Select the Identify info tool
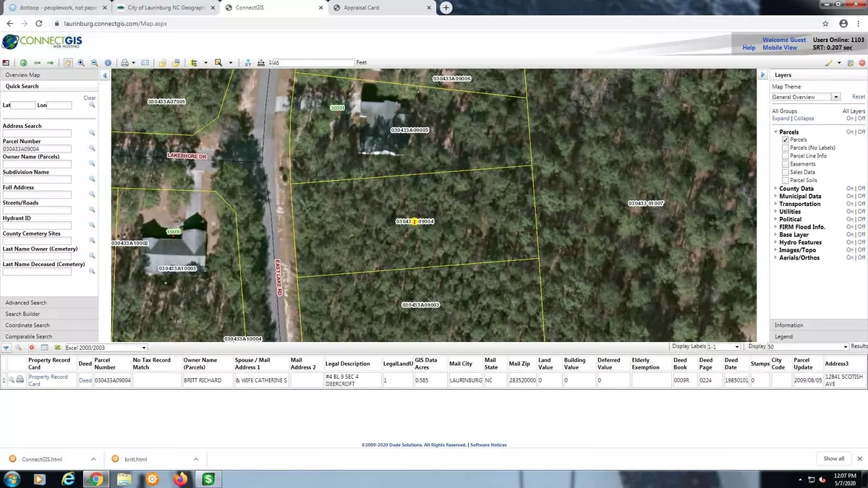The image size is (868, 488). coord(108,63)
